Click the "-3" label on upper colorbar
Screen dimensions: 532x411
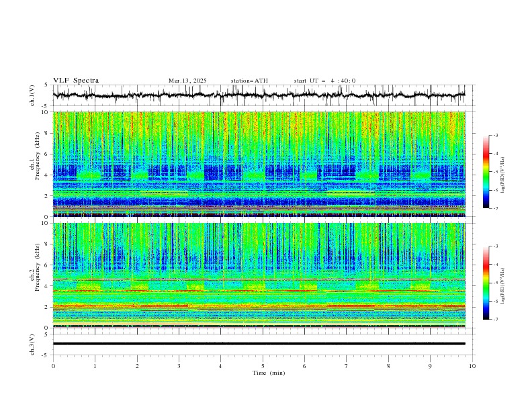[496, 136]
